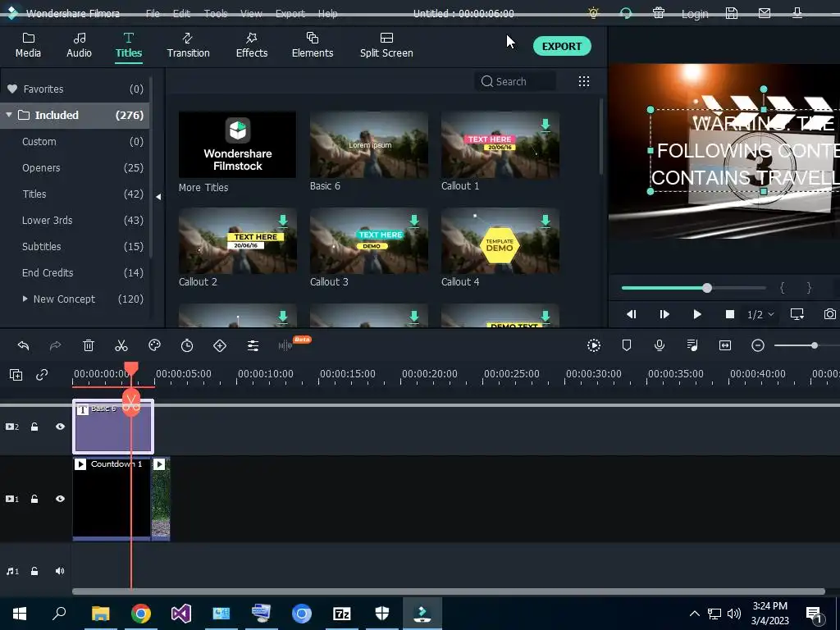840x630 pixels.
Task: Click zoom-to-fit timeline icon
Action: click(725, 345)
